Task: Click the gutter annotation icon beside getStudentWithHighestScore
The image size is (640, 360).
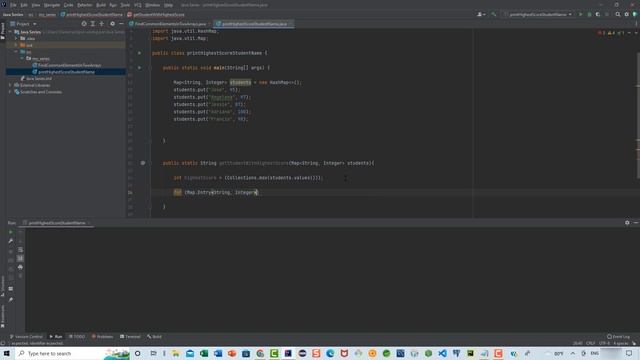Action: point(142,163)
